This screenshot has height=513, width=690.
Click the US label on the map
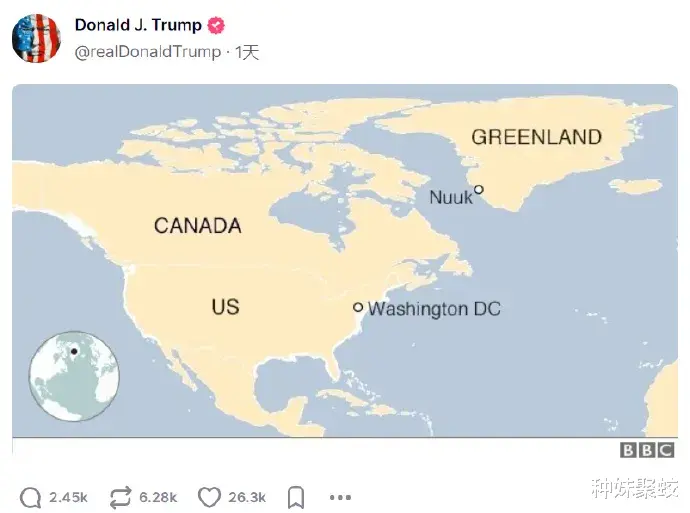225,306
